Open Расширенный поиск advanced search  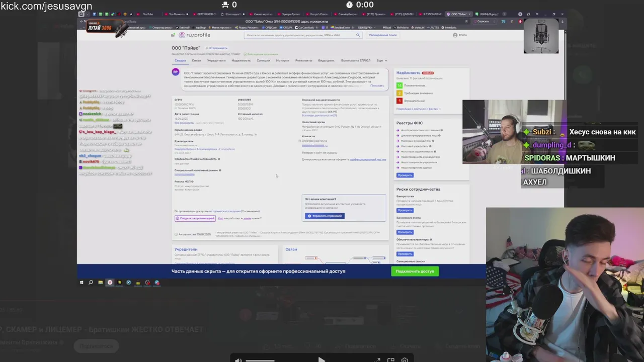[383, 35]
